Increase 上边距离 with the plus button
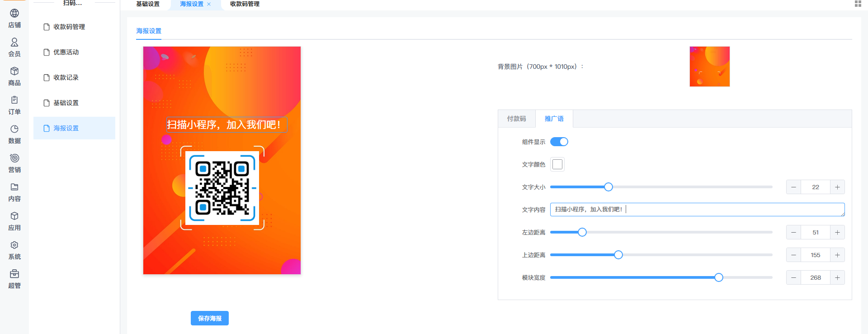Viewport: 868px width, 334px height. coord(837,255)
